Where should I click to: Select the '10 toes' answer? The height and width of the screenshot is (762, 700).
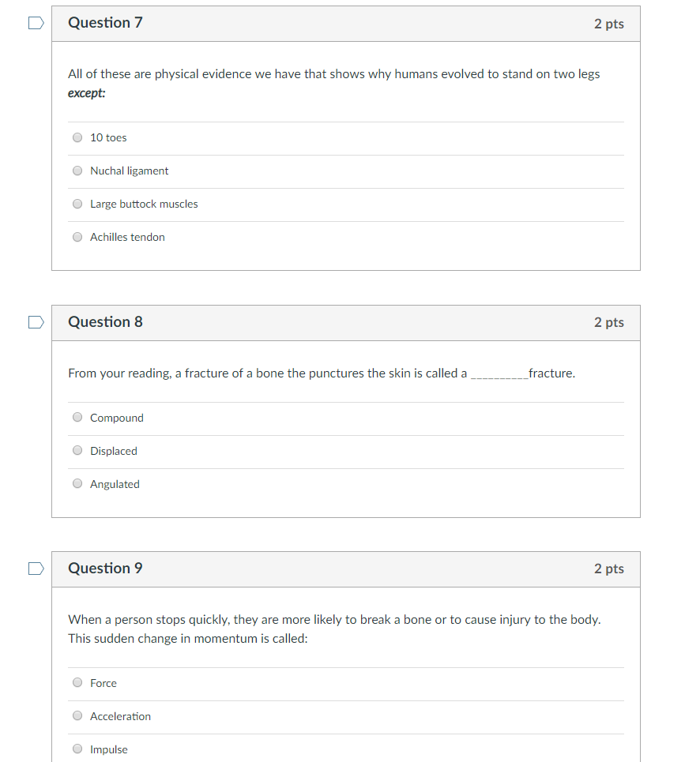click(77, 137)
